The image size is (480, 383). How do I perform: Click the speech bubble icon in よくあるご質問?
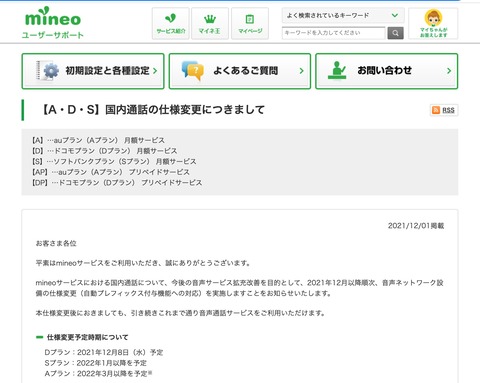193,70
